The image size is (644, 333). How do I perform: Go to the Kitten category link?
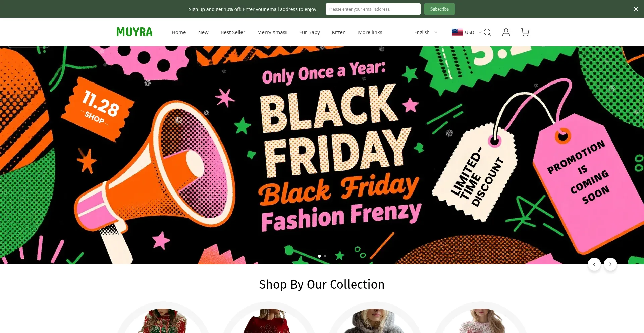pos(339,32)
